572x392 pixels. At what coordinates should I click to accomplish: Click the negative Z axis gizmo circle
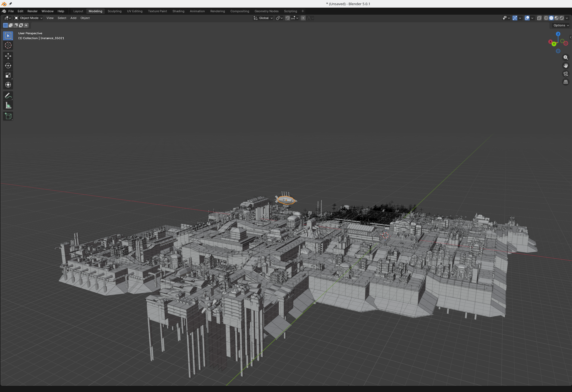tap(558, 51)
